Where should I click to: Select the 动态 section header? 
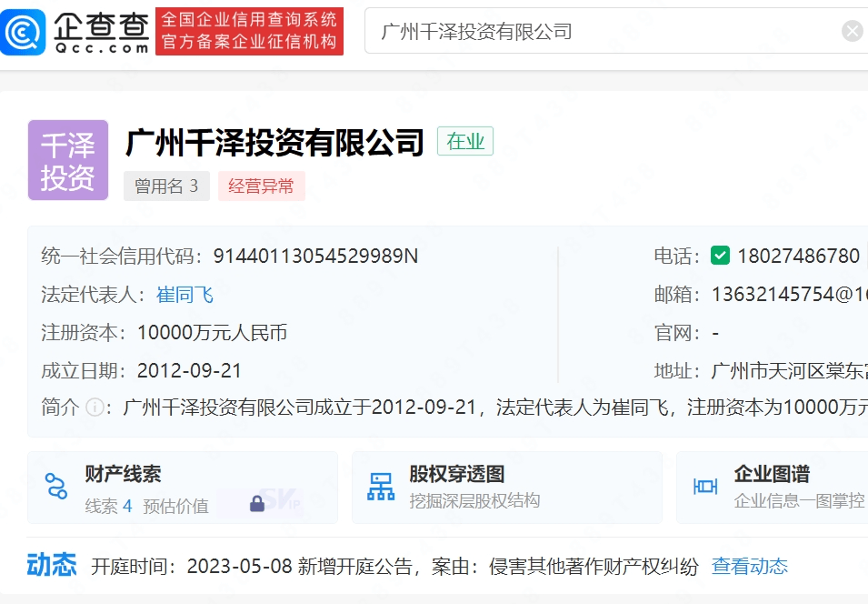point(53,564)
